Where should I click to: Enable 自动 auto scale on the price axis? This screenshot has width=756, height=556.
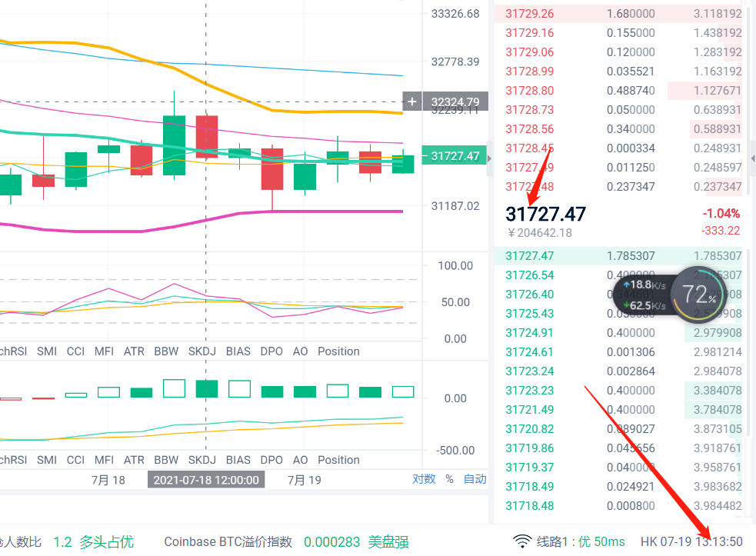[475, 479]
